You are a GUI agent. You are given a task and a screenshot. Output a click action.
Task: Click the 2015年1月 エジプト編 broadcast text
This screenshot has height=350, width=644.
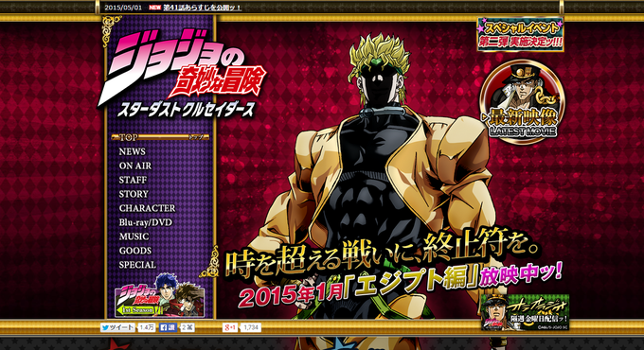point(401,285)
